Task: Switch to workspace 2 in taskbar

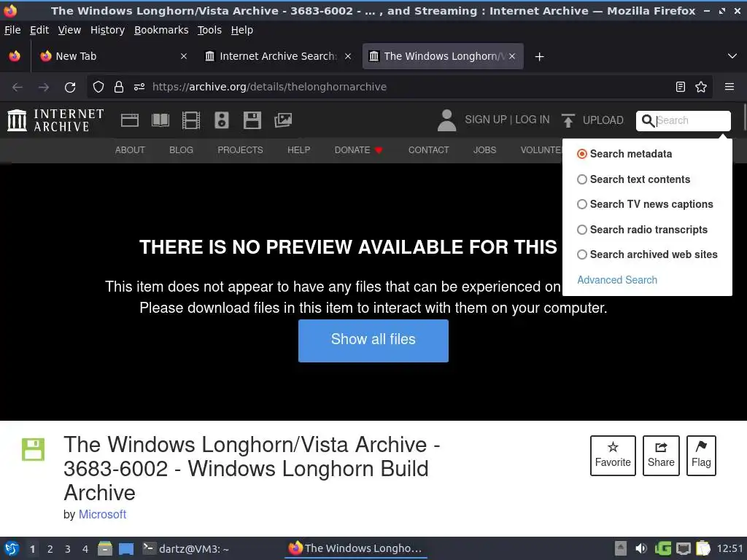Action: (50, 549)
